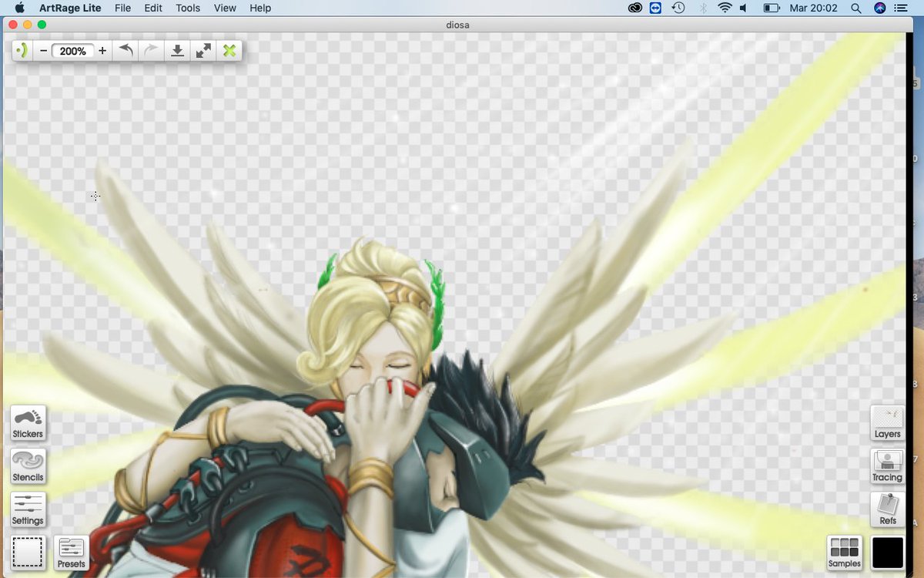The image size is (924, 578).
Task: Click the 200% zoom level field
Action: (x=72, y=51)
